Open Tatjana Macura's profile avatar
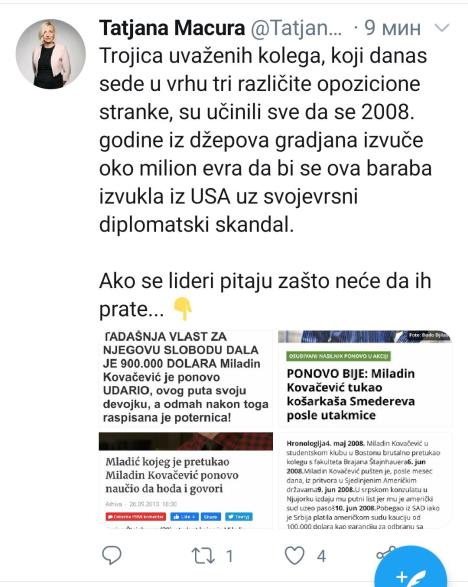The width and height of the screenshot is (468, 587). (x=51, y=54)
